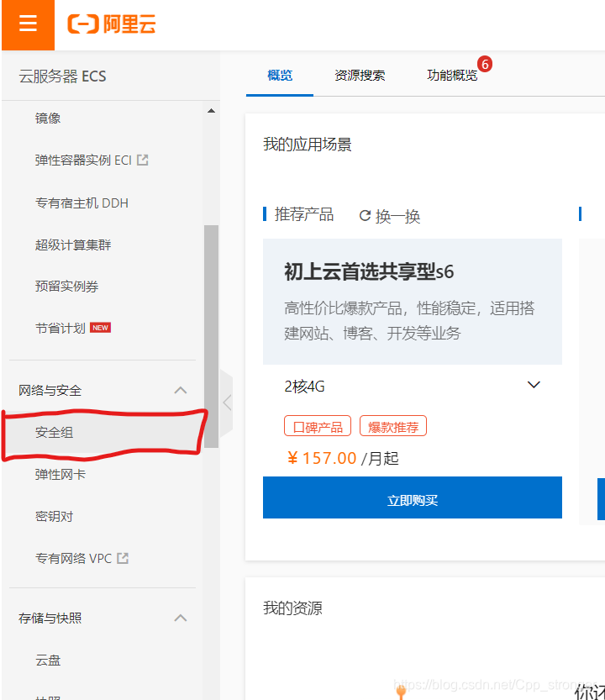Open 节省计划 in the sidebar

(60, 328)
